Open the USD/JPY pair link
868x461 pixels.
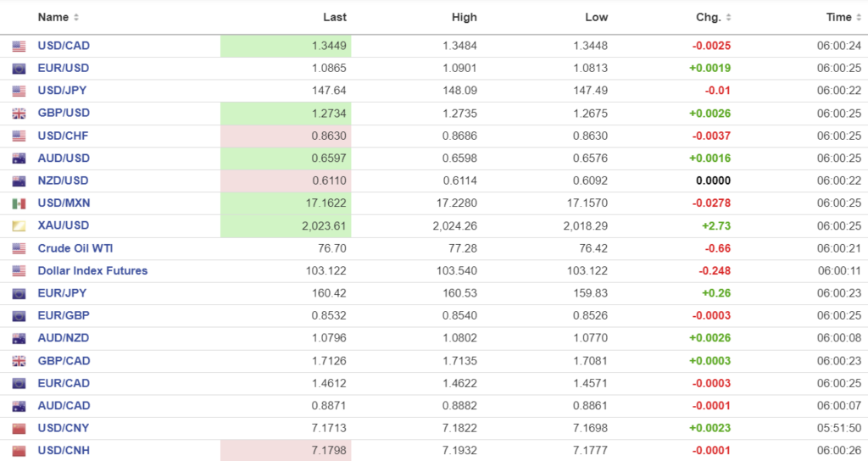[x=63, y=91]
